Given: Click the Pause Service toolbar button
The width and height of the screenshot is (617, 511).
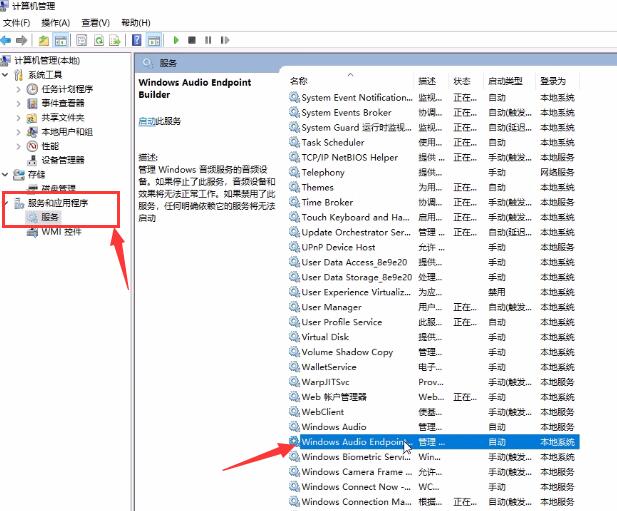Looking at the screenshot, I should [208, 40].
